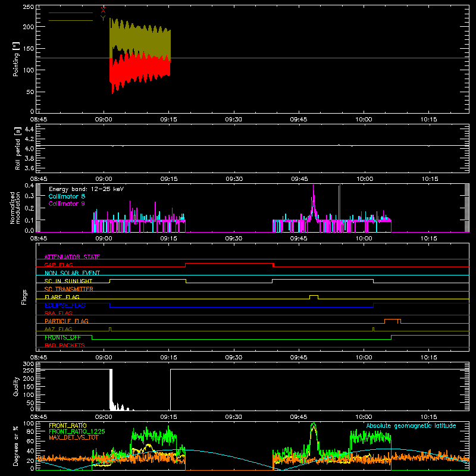Viewport: 476px width, 476px height.
Task: Click the PARTICLE_FLAG label
Action: pos(67,321)
